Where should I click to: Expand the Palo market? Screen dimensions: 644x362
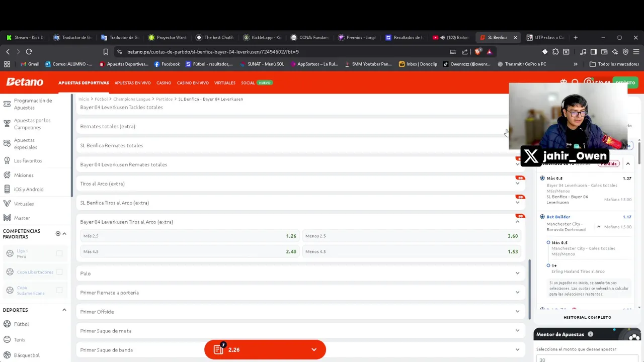tap(517, 273)
